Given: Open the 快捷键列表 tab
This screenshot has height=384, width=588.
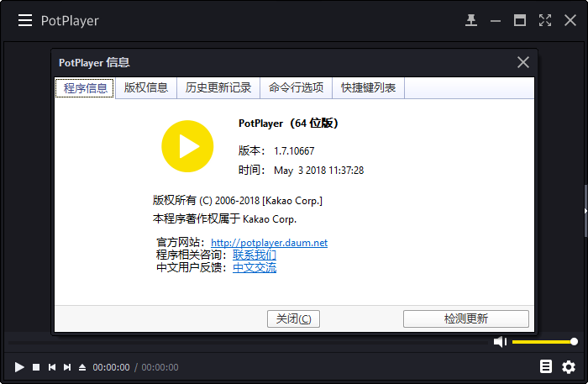Looking at the screenshot, I should 368,87.
